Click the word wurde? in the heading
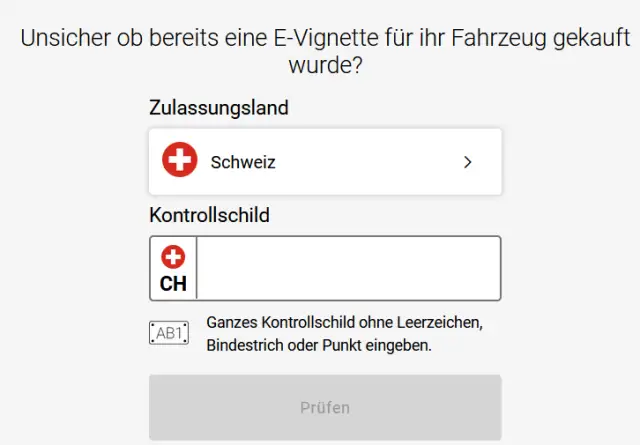This screenshot has width=640, height=445. point(324,69)
